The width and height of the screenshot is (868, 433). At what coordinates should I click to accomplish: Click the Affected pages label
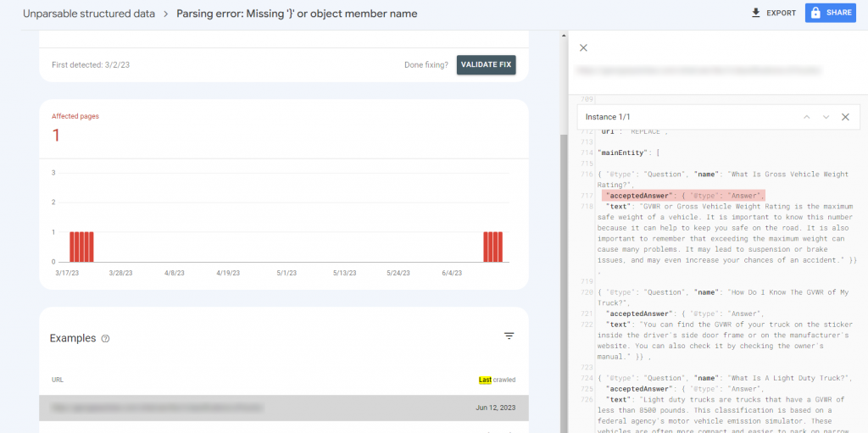[x=75, y=116]
